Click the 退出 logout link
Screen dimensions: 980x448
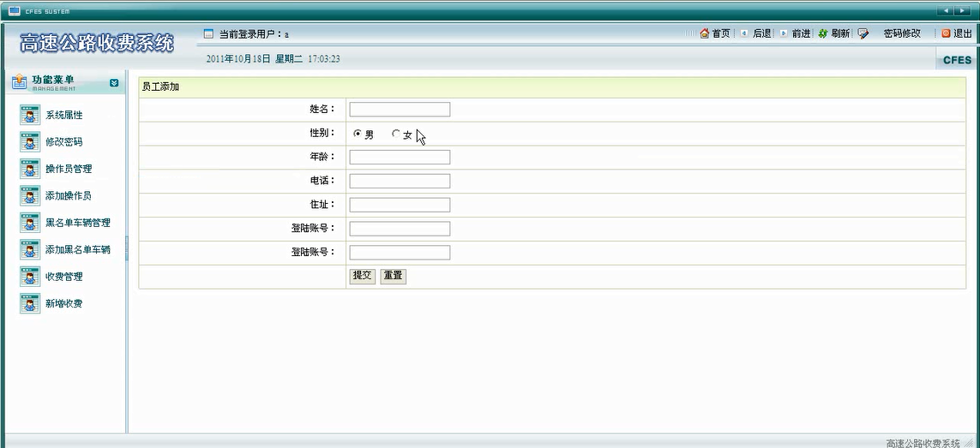point(963,33)
